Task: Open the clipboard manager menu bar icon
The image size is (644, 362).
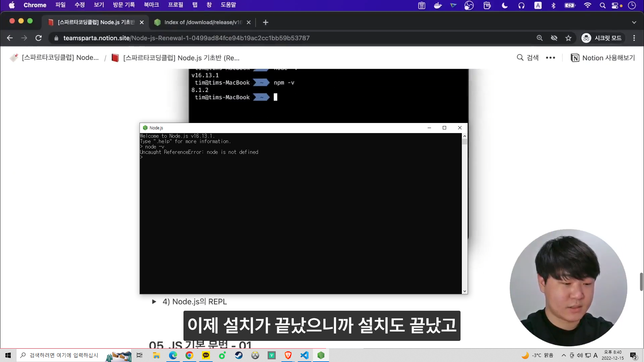Action: (422, 5)
